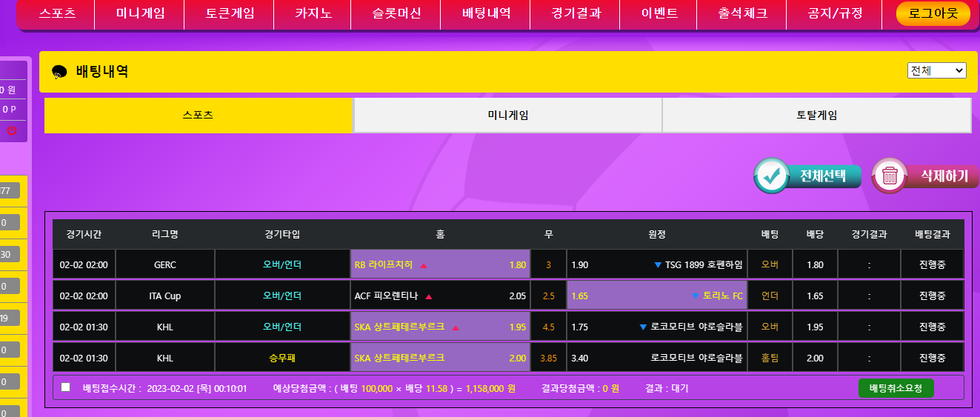Image resolution: width=980 pixels, height=417 pixels.
Task: Tick the checkbox beside 배팅접수시간
Action: click(66, 387)
